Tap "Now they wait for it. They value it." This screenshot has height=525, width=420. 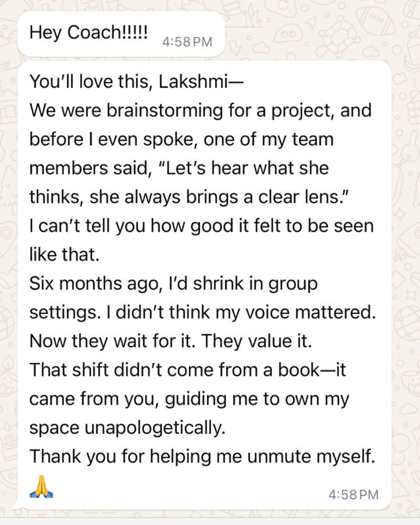[x=171, y=341]
